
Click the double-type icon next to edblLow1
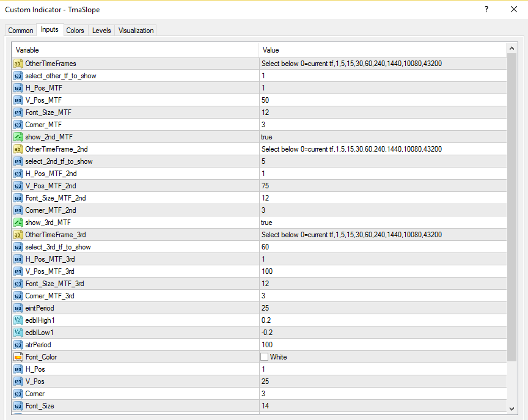18,333
